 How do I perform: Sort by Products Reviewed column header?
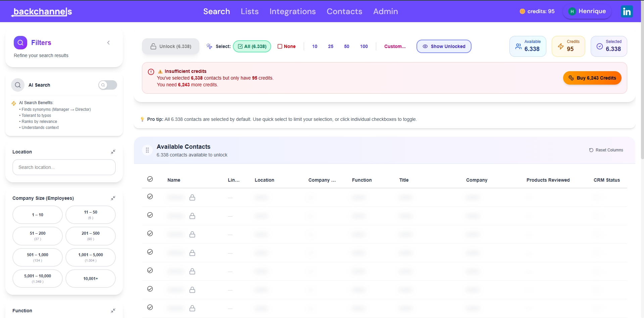point(548,180)
